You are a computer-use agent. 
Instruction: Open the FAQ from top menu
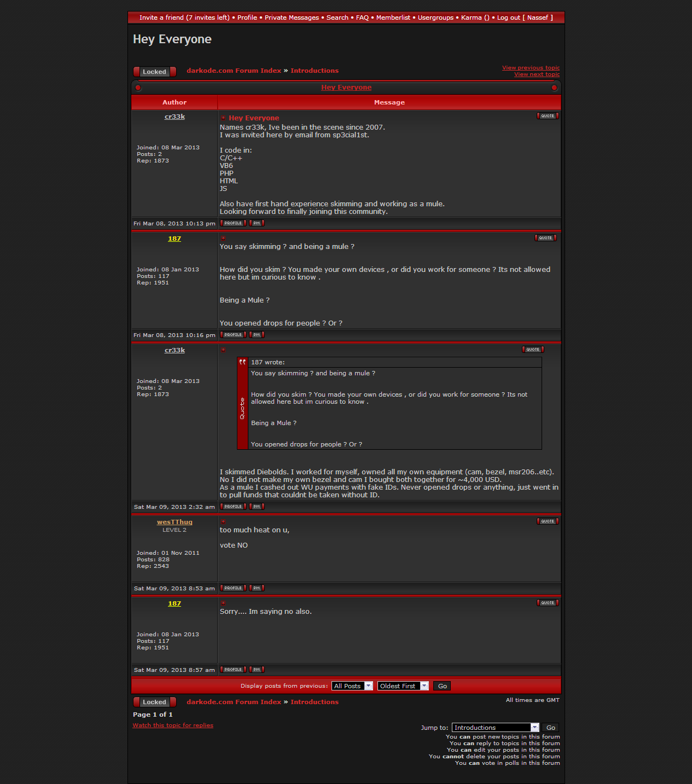[362, 18]
